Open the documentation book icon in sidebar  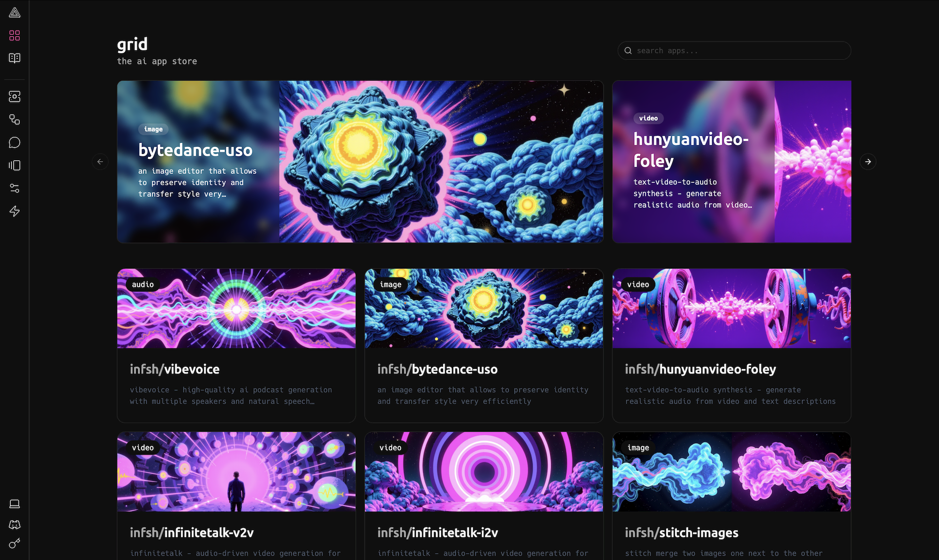[x=14, y=58]
